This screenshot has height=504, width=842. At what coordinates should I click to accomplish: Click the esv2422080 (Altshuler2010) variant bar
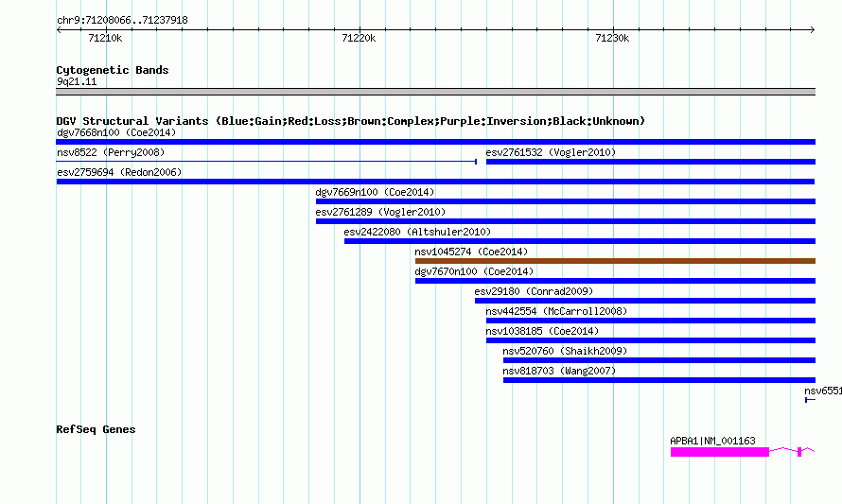[x=580, y=241]
